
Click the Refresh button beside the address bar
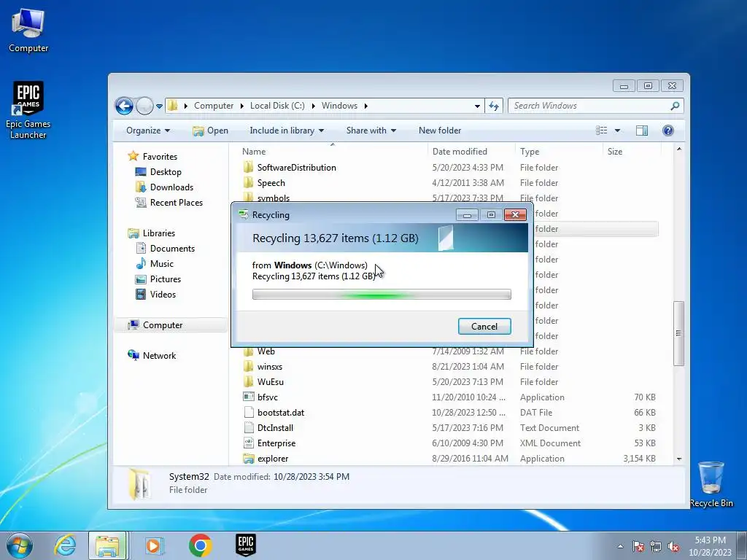(x=494, y=106)
